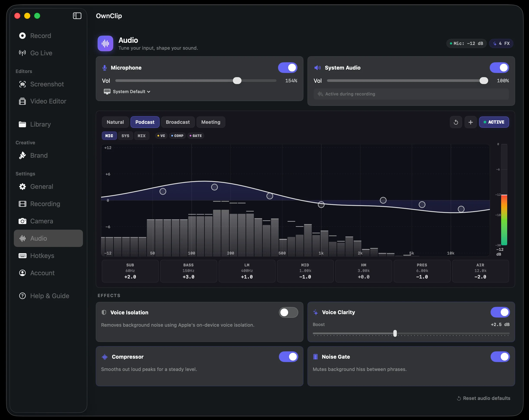
Task: Click Reset audio defaults link
Action: pyautogui.click(x=483, y=398)
